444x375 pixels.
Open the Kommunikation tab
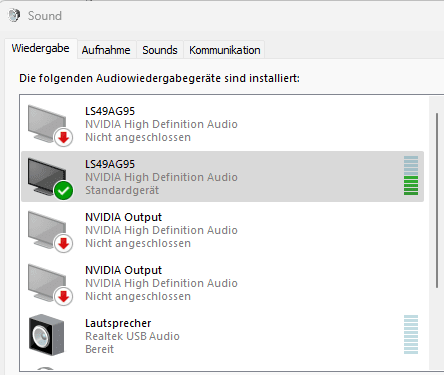click(x=225, y=50)
